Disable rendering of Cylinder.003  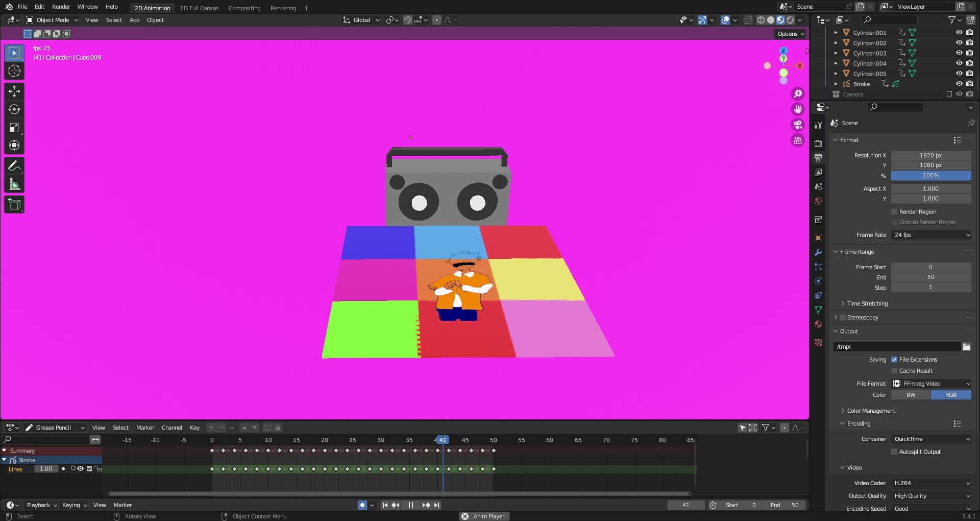tap(970, 53)
